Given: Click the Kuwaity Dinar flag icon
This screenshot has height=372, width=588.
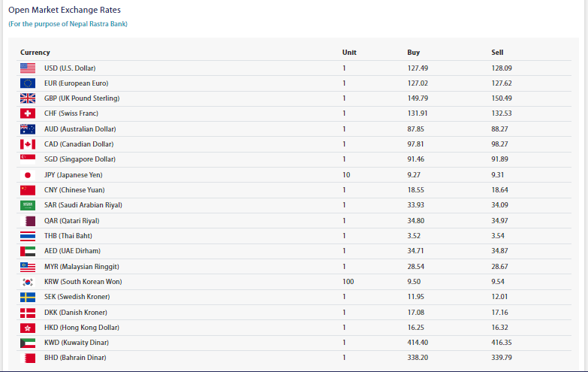Looking at the screenshot, I should click(x=28, y=343).
